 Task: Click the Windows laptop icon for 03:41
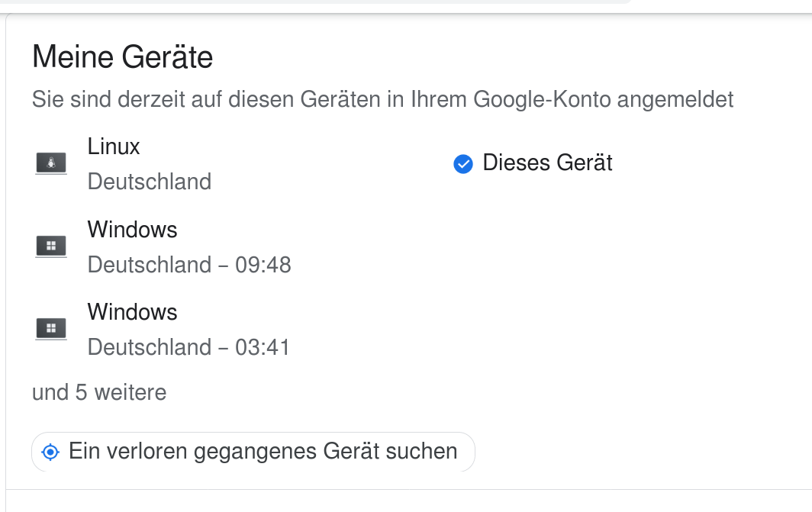(x=51, y=329)
